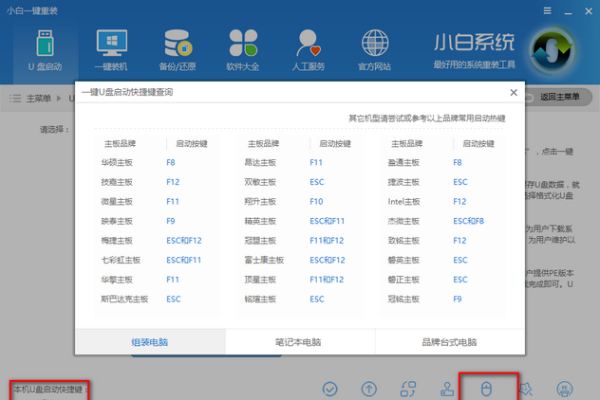
Task: Select the 华擎主板 row
Action: 157,279
